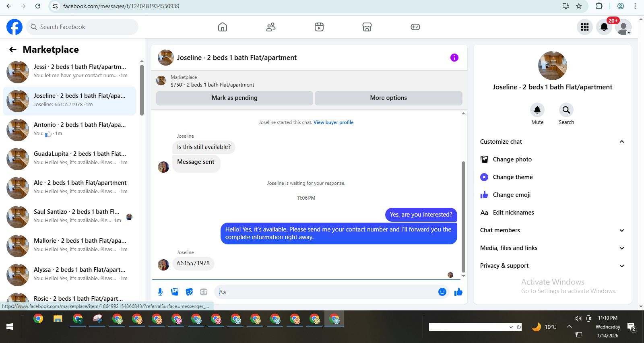The image size is (644, 343).
Task: Open emoji picker in message box
Action: (442, 292)
